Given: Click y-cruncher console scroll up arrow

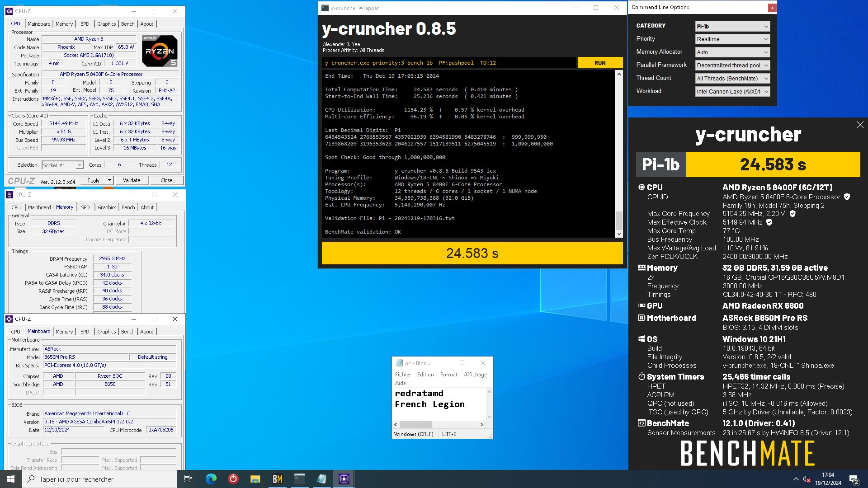Looking at the screenshot, I should point(619,74).
